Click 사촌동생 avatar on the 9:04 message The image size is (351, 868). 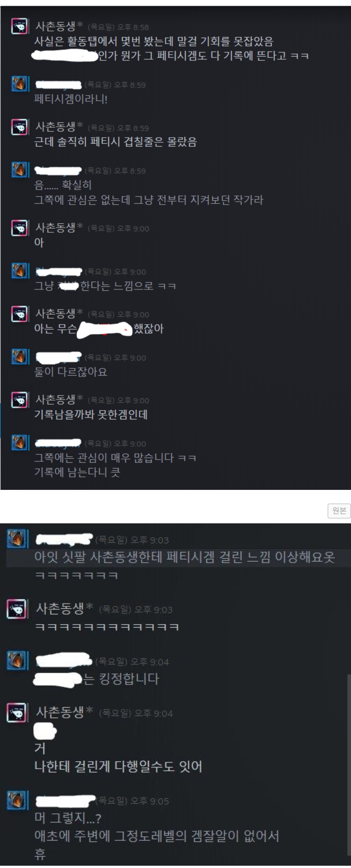point(17,712)
